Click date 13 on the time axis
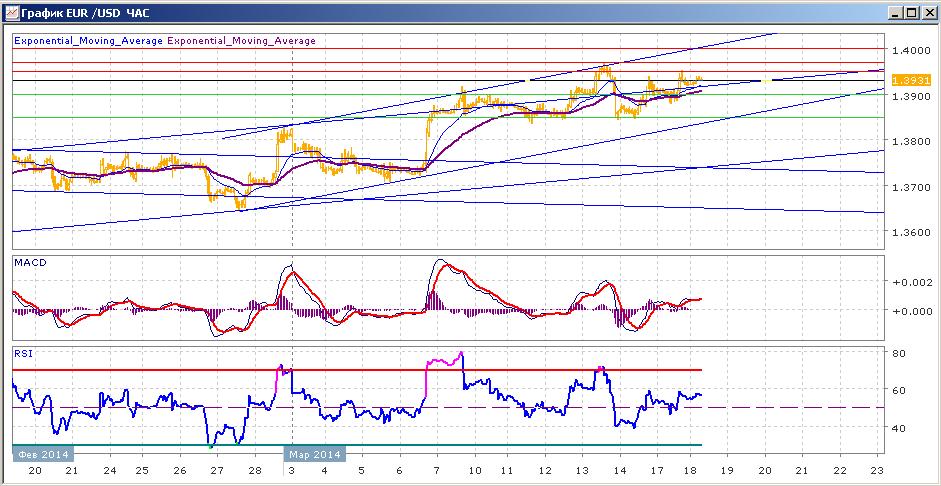This screenshot has height=486, width=941. coord(582,470)
